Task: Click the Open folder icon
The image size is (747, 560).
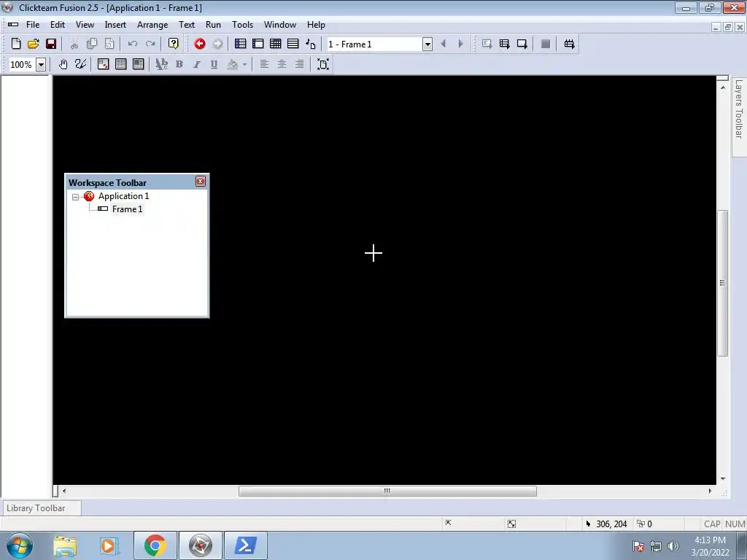Action: click(34, 44)
